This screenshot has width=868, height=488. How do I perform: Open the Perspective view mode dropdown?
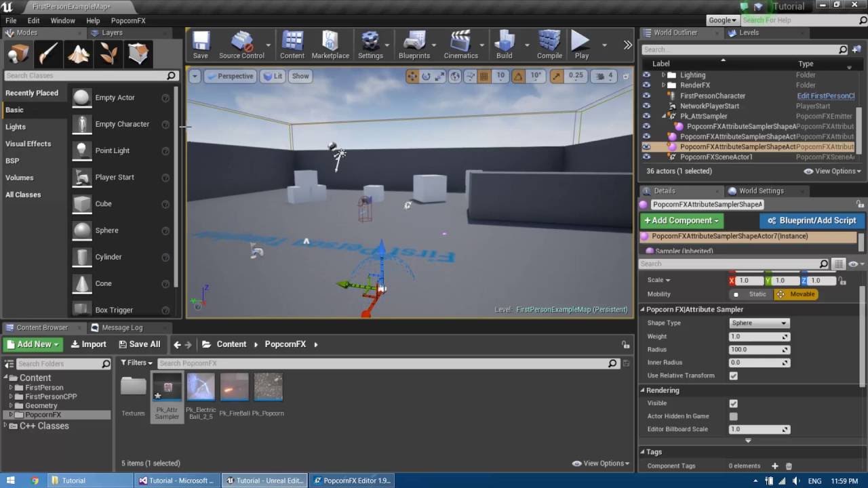coord(229,76)
